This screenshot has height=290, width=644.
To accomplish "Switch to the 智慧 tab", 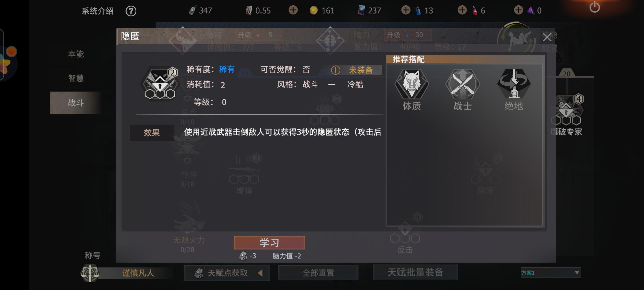I will coord(76,78).
